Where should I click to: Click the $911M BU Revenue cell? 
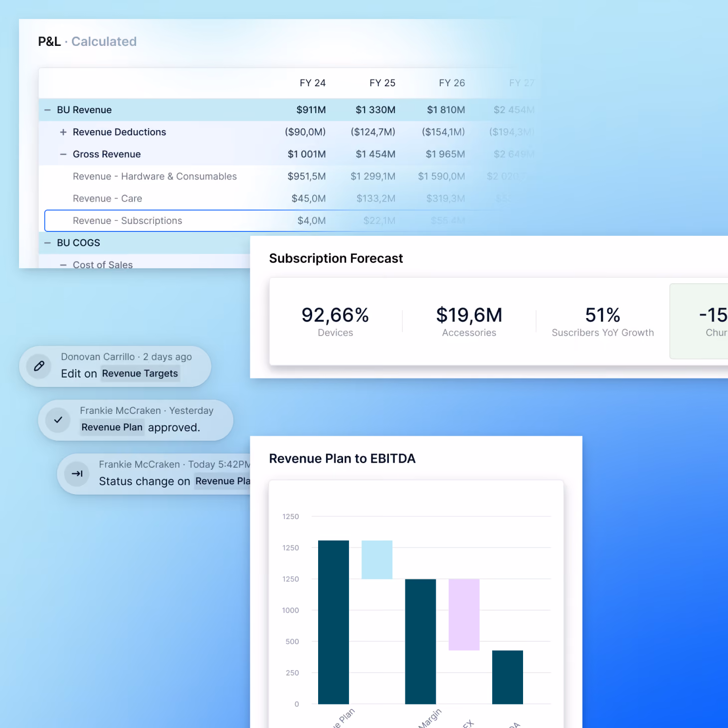(x=311, y=110)
